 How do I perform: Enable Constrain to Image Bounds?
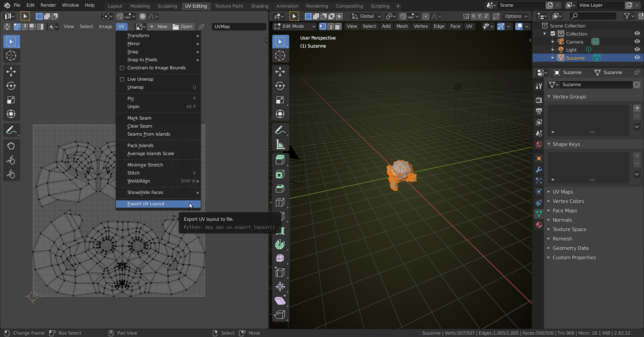(122, 68)
